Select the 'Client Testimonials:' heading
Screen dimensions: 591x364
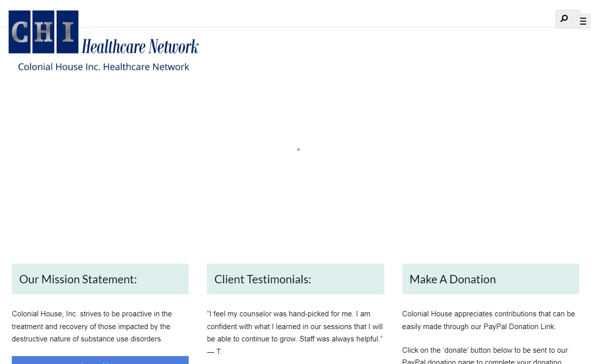click(263, 279)
